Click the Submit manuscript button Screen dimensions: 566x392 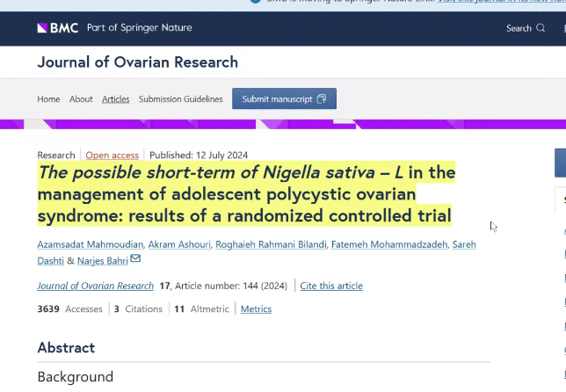pos(284,98)
